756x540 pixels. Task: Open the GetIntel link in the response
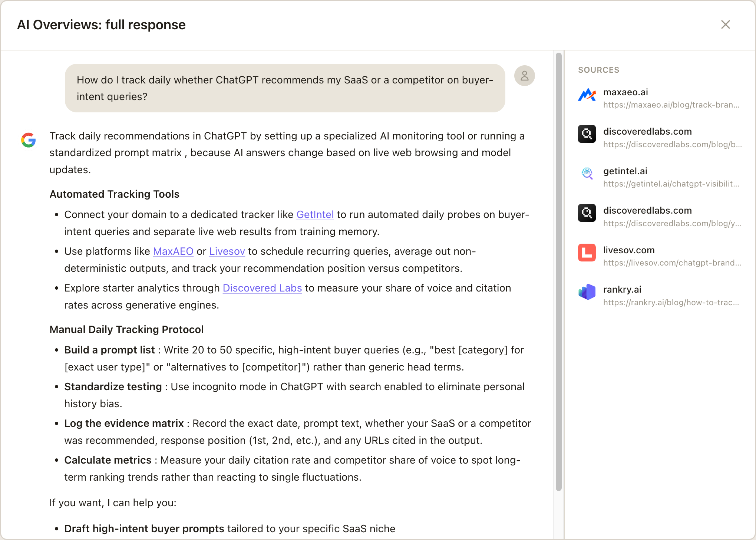[x=315, y=214]
